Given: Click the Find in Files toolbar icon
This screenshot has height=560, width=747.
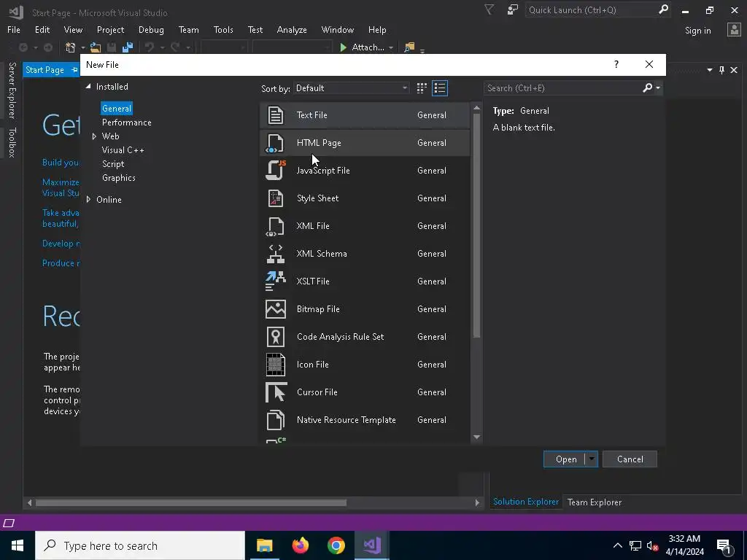Looking at the screenshot, I should coord(409,47).
